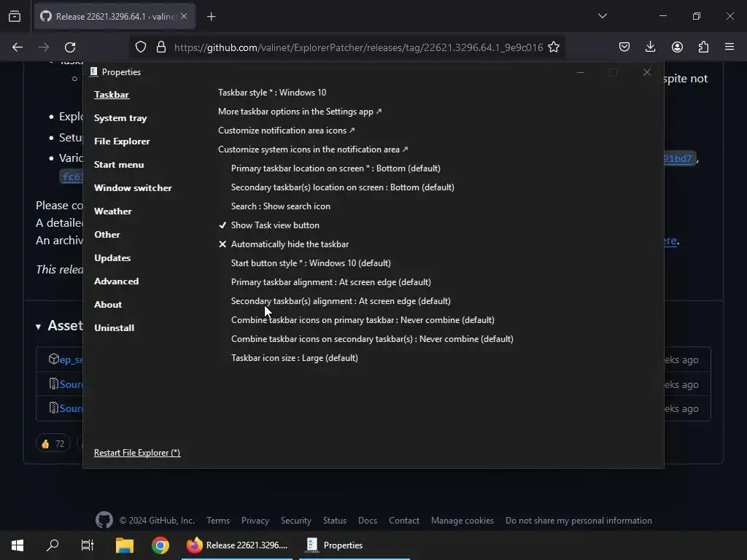View site padlock security info
The width and height of the screenshot is (747, 560).
pos(161,47)
